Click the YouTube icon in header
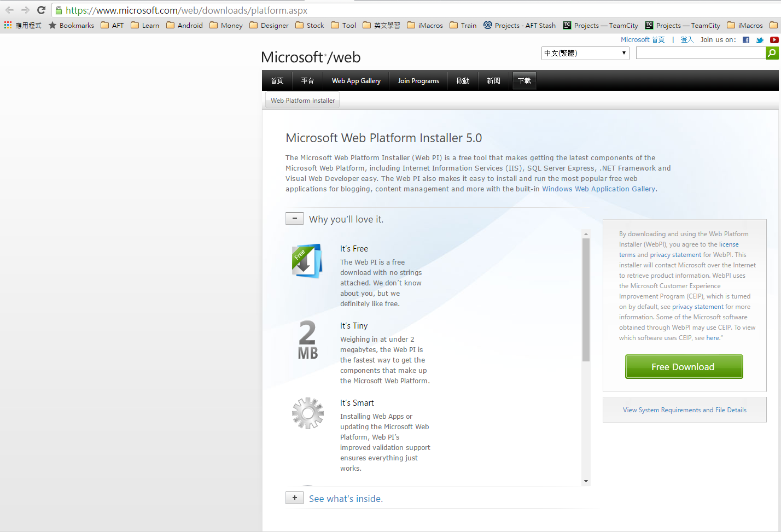The width and height of the screenshot is (781, 532). point(774,40)
